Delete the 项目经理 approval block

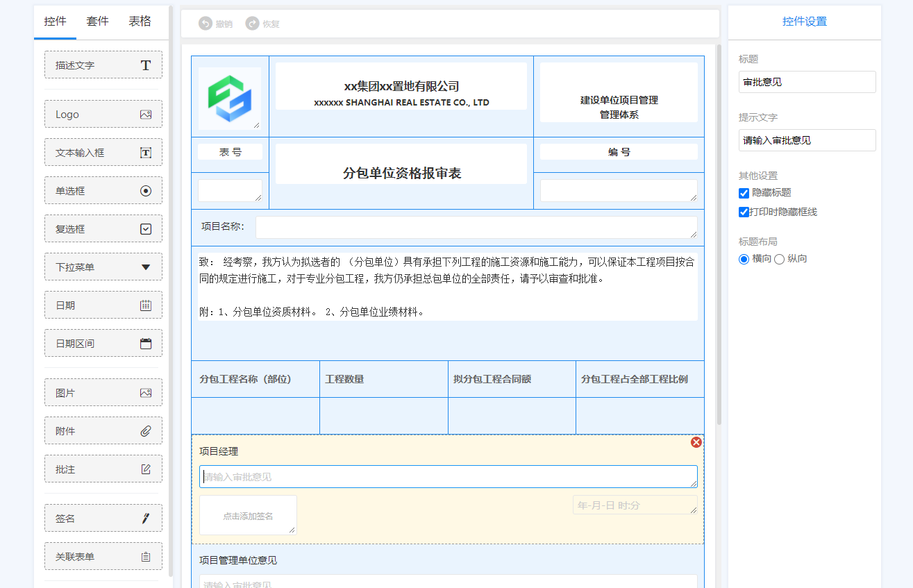pyautogui.click(x=696, y=442)
